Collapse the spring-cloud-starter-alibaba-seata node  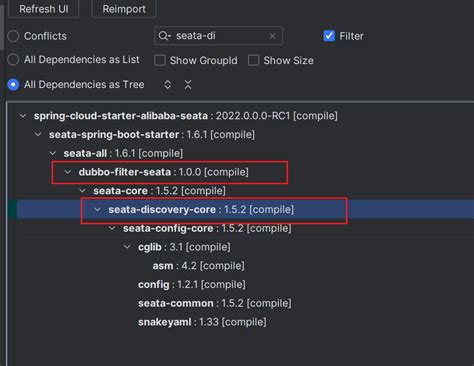click(23, 116)
